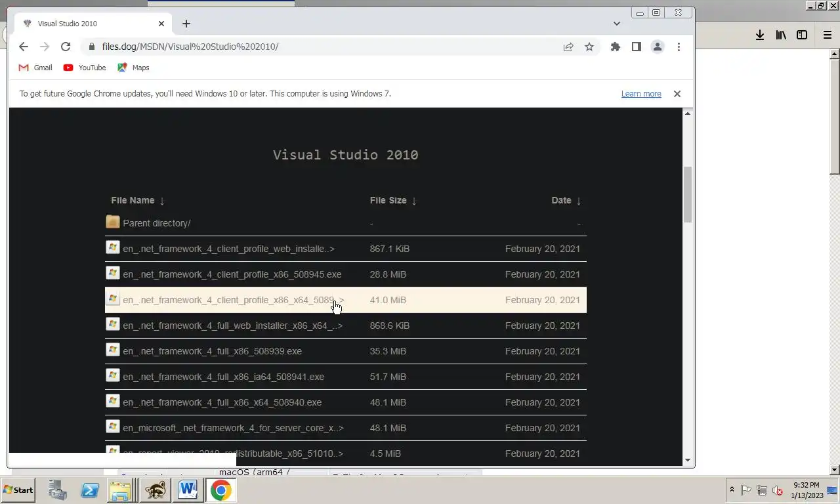
Task: Open PowerShell from the taskbar
Action: (x=89, y=490)
